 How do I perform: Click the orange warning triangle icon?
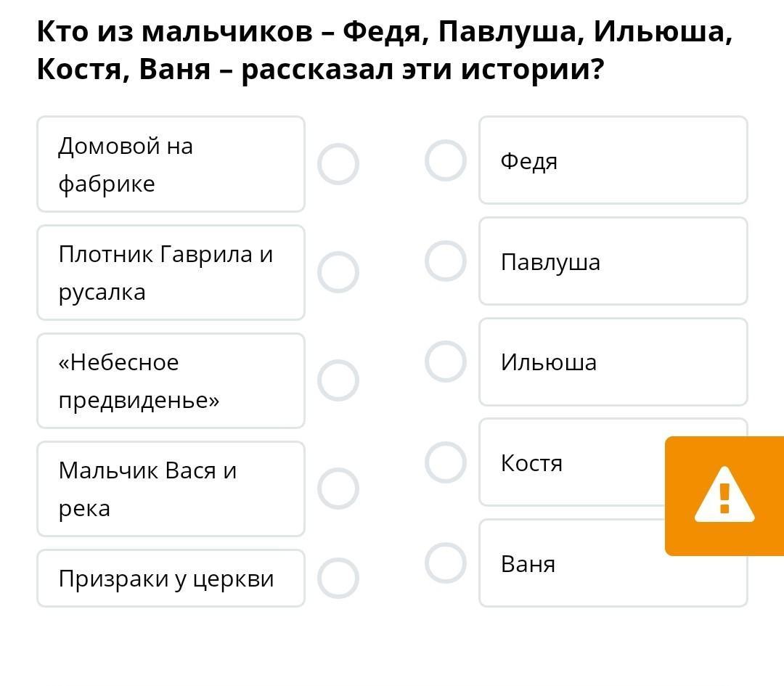pyautogui.click(x=724, y=496)
